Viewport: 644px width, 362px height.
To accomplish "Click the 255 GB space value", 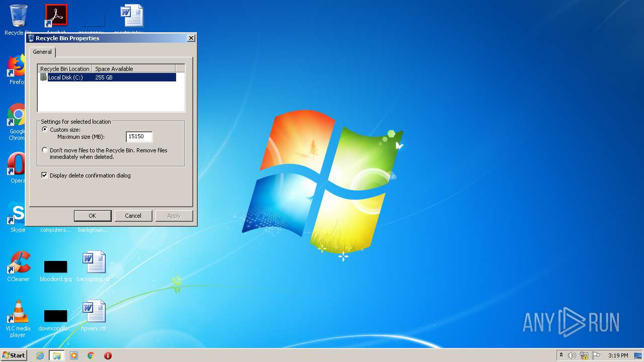I will coord(104,77).
